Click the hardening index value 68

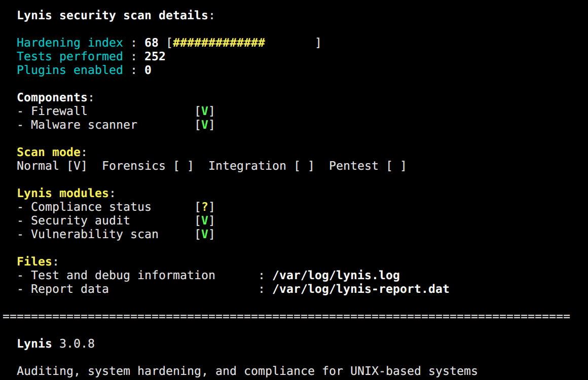coord(152,43)
